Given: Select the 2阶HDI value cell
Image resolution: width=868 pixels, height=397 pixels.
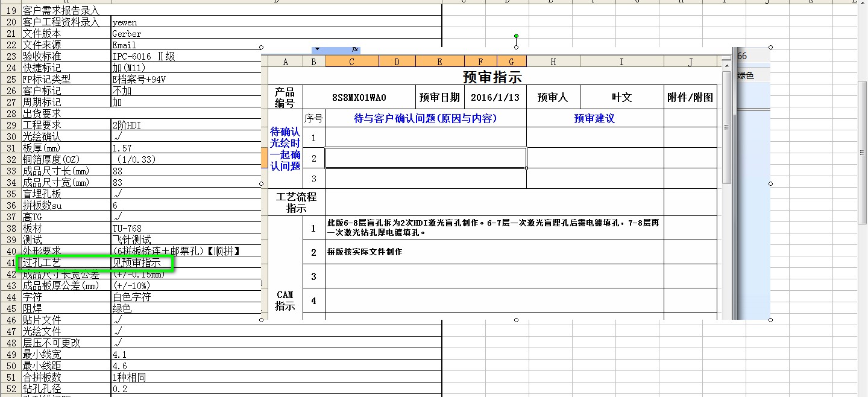Looking at the screenshot, I should 187,125.
